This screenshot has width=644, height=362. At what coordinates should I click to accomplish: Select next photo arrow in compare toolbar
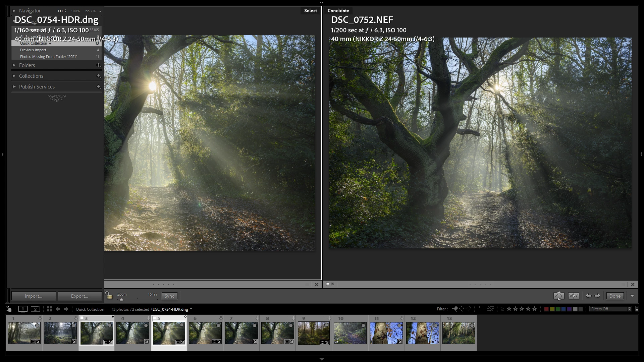coord(597,296)
